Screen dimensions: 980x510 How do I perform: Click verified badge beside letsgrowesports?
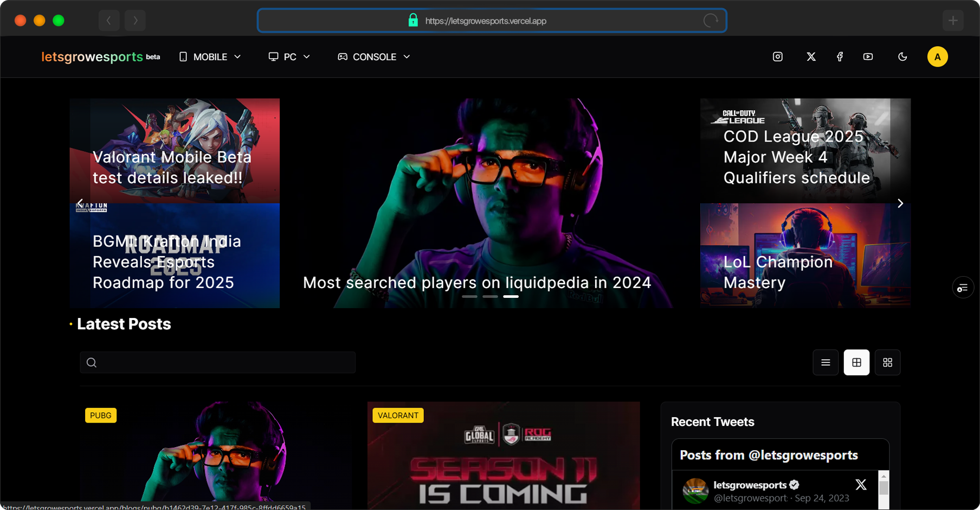pyautogui.click(x=794, y=485)
